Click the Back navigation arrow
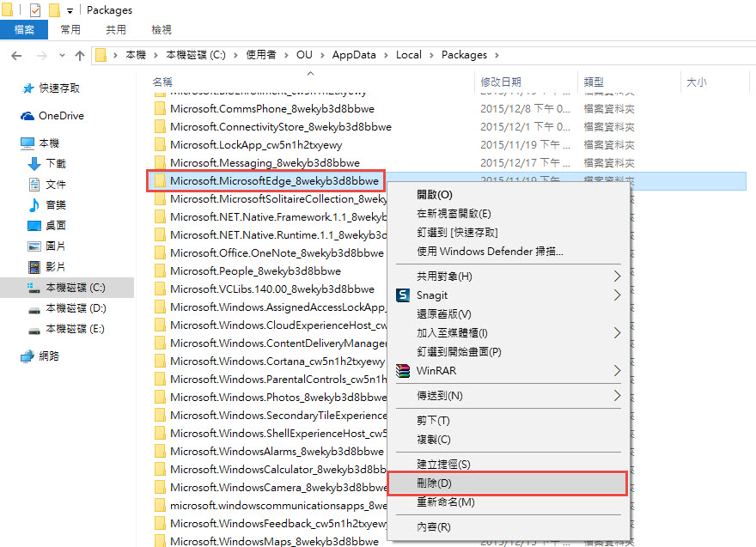756x547 pixels. click(x=16, y=56)
